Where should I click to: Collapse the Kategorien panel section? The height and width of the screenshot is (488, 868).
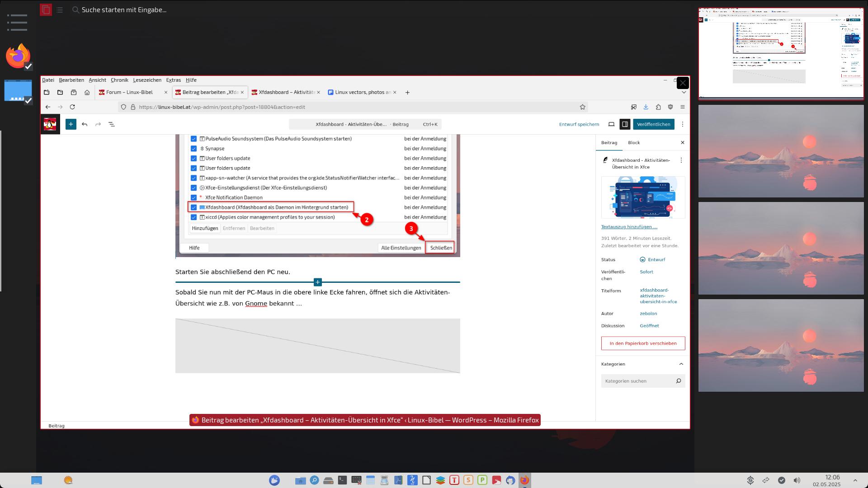(x=681, y=364)
